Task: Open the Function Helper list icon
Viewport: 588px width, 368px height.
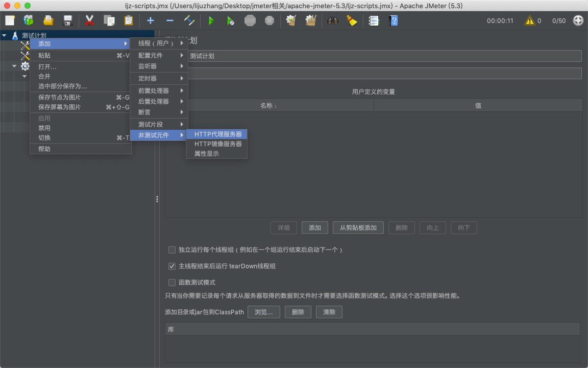Action: 374,20
